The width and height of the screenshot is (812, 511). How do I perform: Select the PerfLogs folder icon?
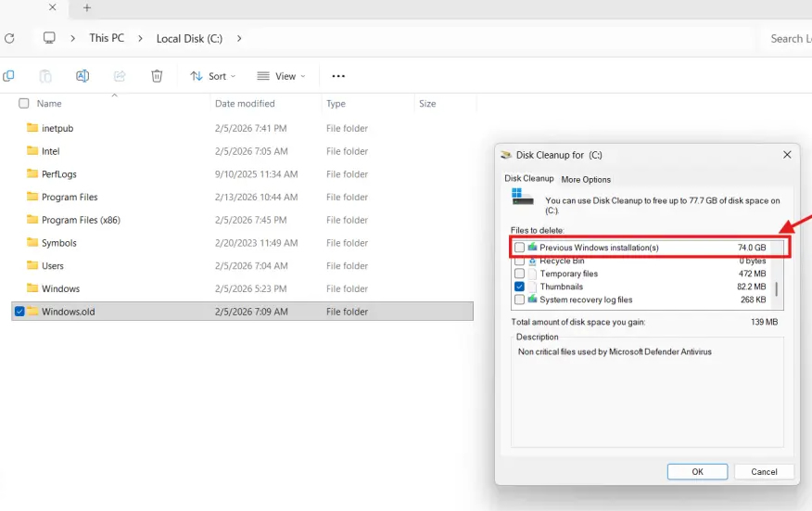tap(32, 173)
